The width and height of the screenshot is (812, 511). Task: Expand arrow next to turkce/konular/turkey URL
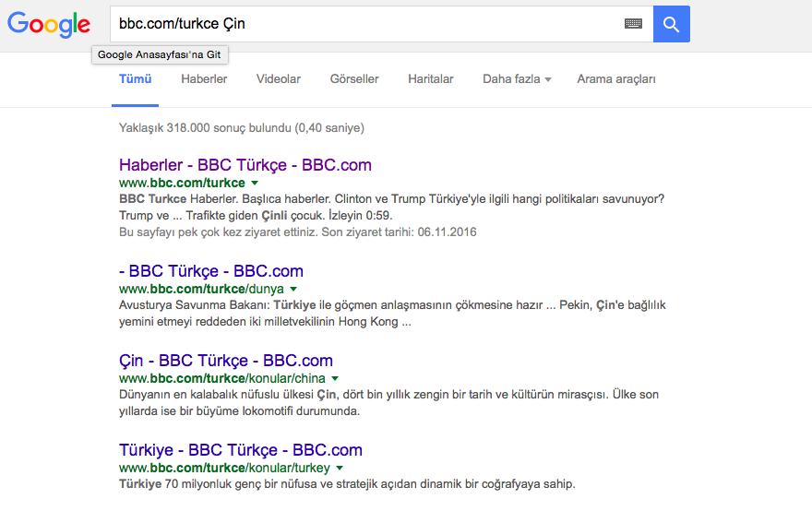(340, 468)
